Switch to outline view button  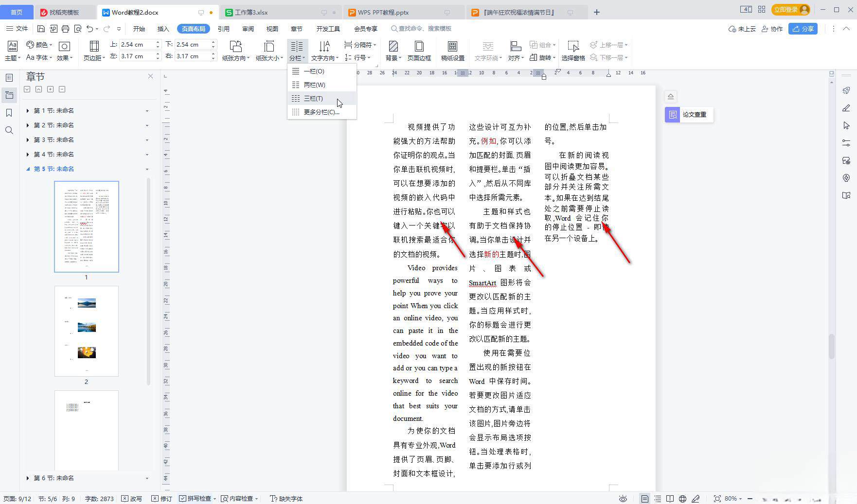click(658, 499)
